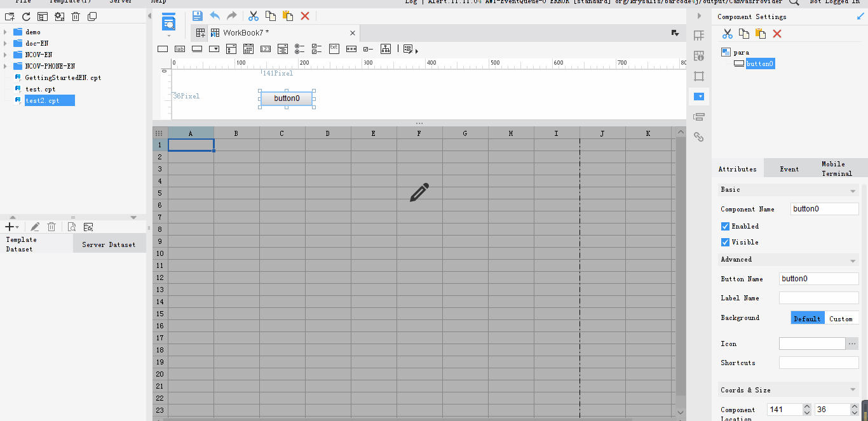This screenshot has width=868, height=421.
Task: Expand the NCOV-EN folder
Action: pos(6,55)
